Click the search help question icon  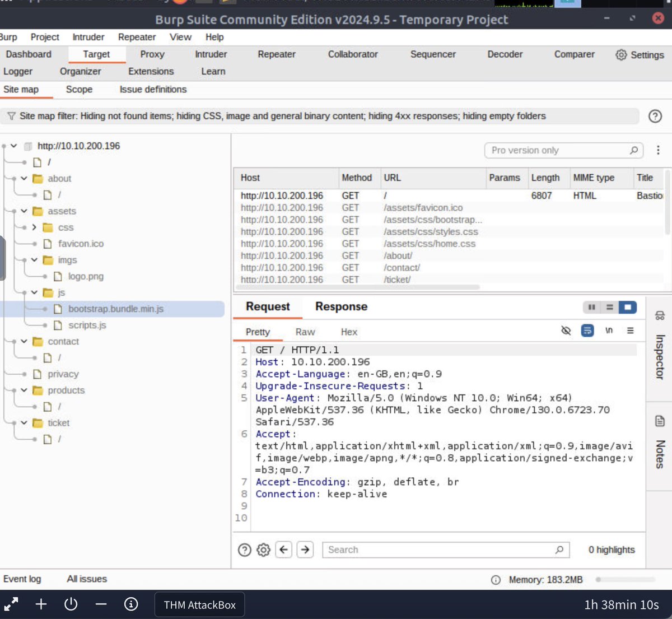click(x=244, y=550)
